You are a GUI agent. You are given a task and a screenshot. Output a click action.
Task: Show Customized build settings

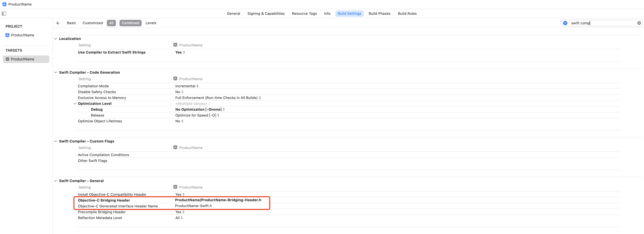(x=93, y=23)
